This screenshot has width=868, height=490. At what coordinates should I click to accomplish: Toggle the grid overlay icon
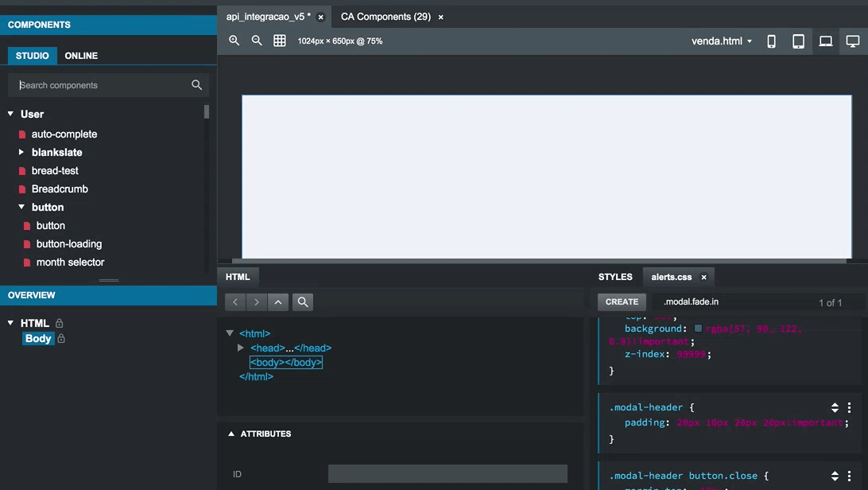pyautogui.click(x=280, y=41)
